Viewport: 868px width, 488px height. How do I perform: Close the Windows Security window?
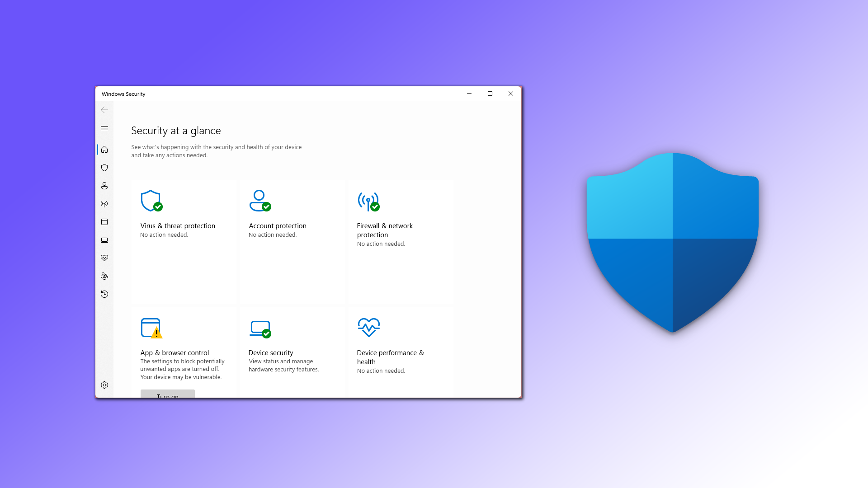point(511,94)
